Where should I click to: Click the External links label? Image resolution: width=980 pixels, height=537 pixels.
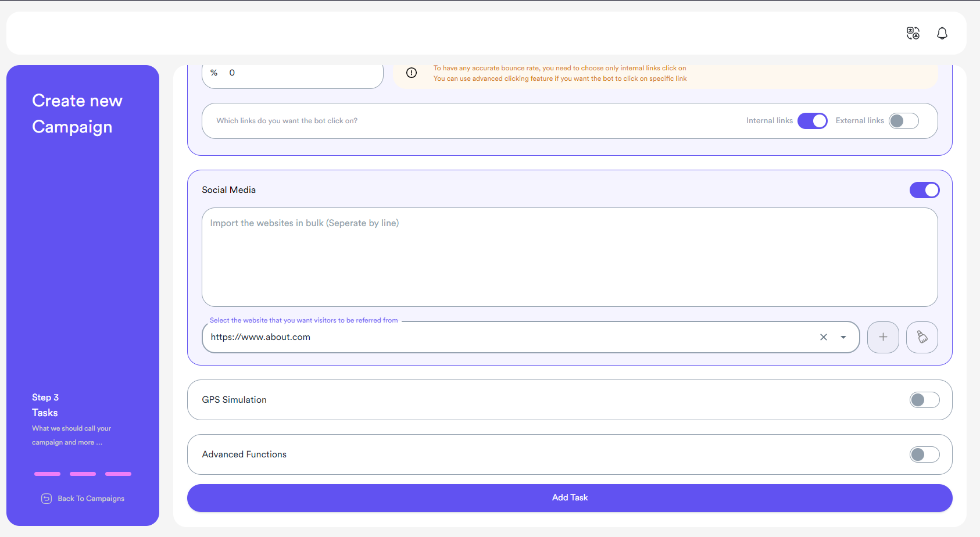(860, 121)
